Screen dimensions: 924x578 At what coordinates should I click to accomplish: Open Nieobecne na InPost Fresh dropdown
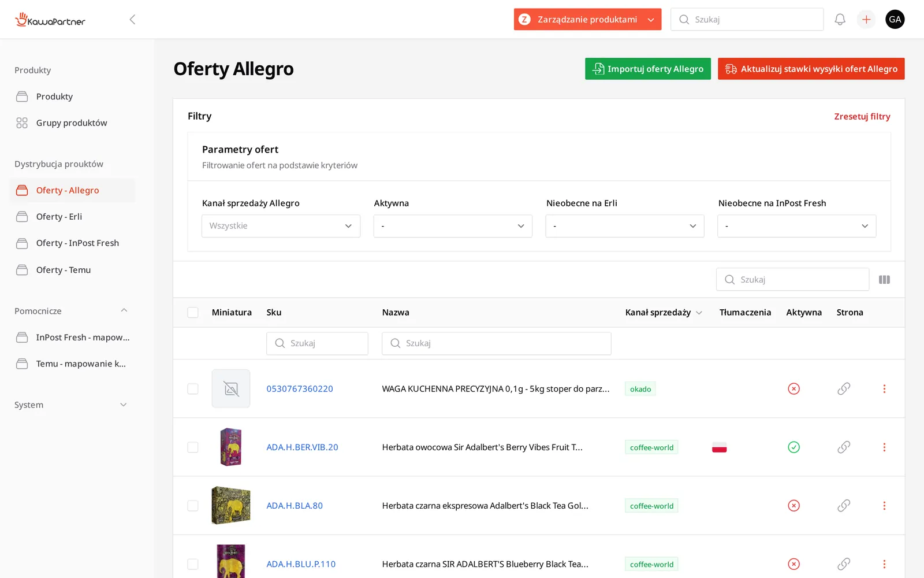[797, 226]
